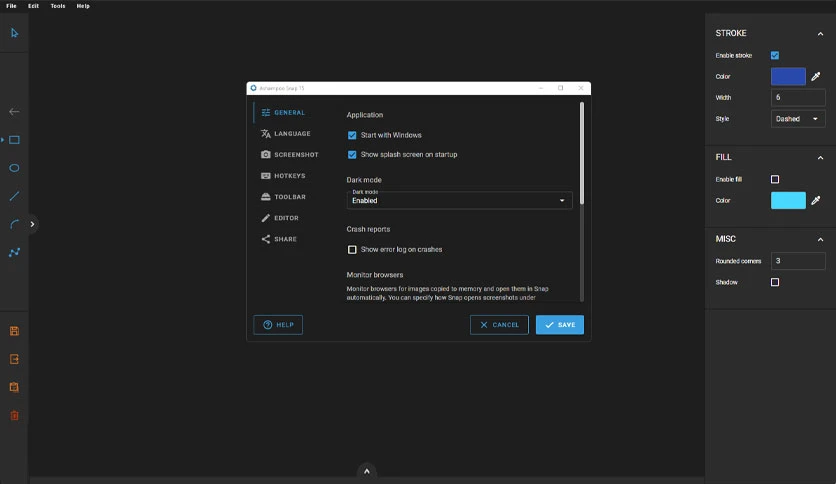Uncheck Start with Windows
The image size is (836, 484).
click(352, 135)
